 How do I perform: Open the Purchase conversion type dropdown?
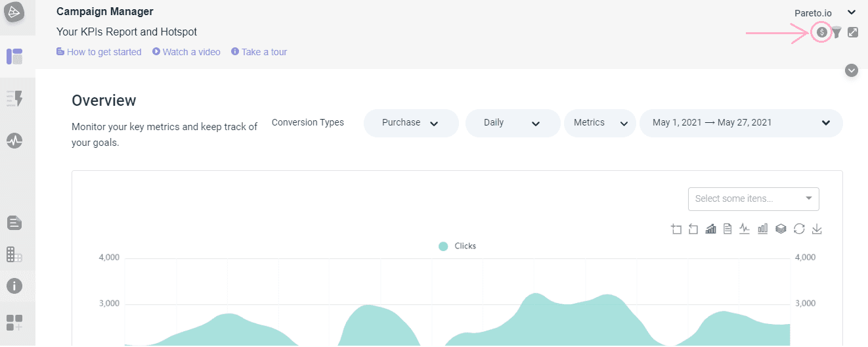point(411,123)
